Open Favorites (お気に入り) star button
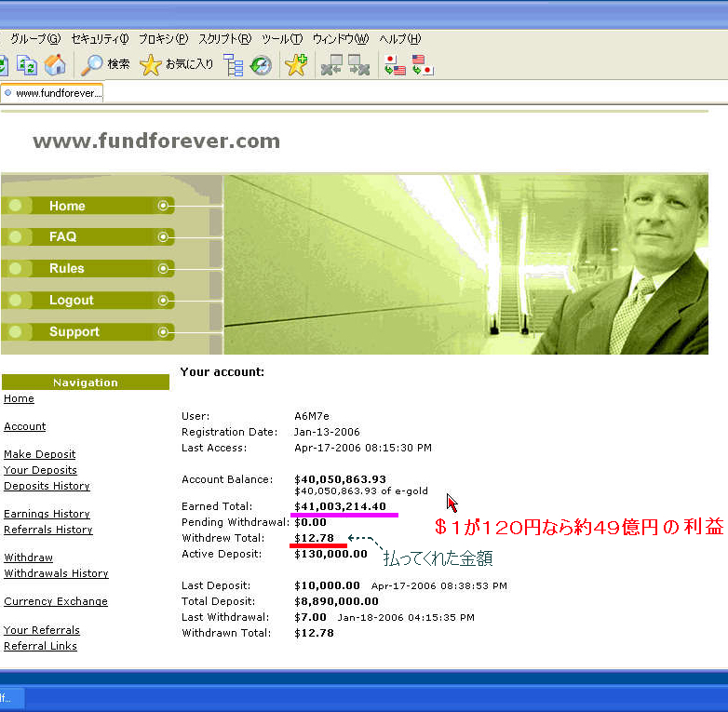 coord(177,64)
